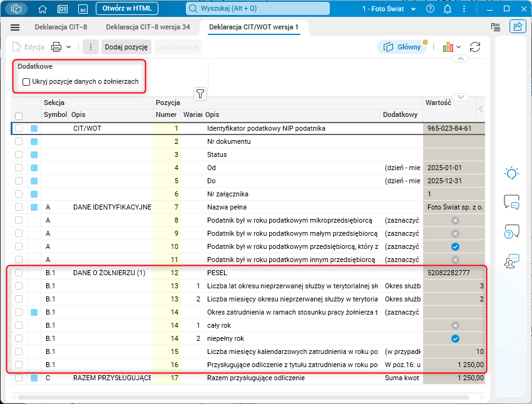Click the colorful chart icon

coord(448,47)
